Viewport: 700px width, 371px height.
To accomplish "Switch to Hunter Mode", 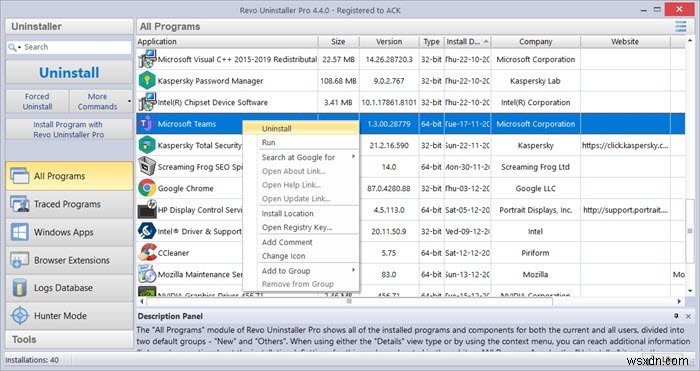I will 69,316.
